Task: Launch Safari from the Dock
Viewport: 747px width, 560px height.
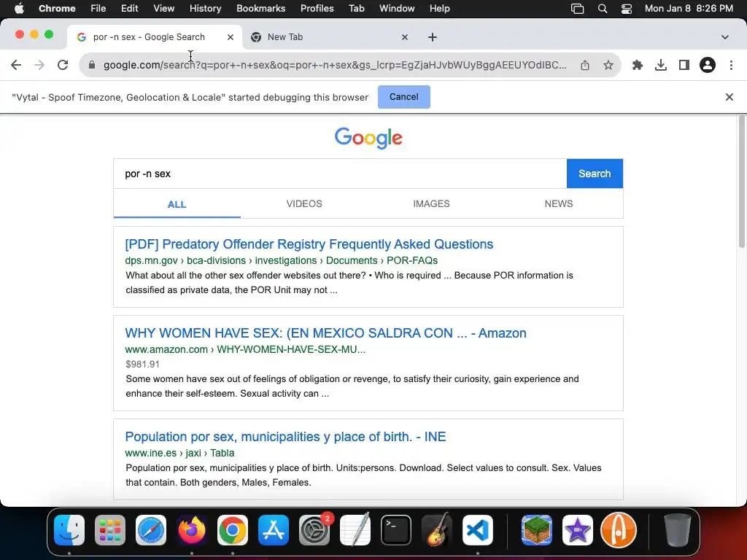Action: (151, 530)
